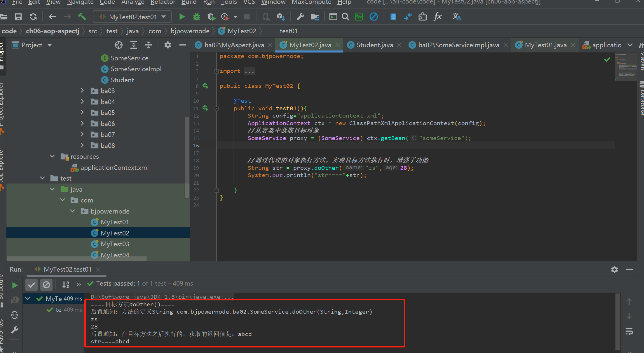Viewport: 644px width, 353px height.
Task: Toggle the show ignored tests button
Action: (46, 284)
